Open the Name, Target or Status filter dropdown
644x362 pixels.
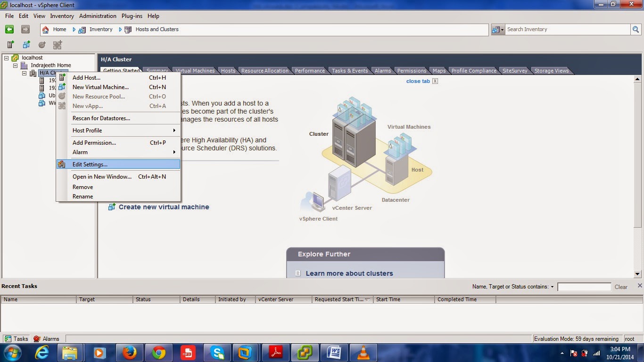click(x=552, y=287)
